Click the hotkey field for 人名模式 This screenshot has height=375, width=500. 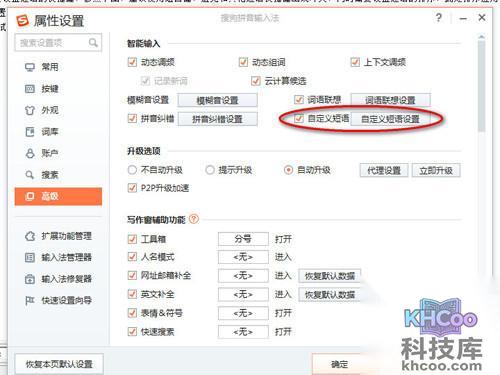point(243,257)
